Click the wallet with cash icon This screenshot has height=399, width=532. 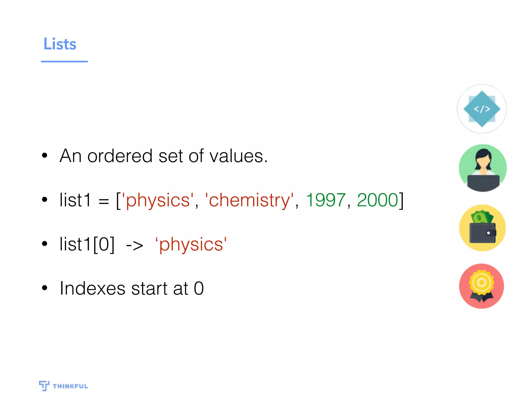point(482,228)
